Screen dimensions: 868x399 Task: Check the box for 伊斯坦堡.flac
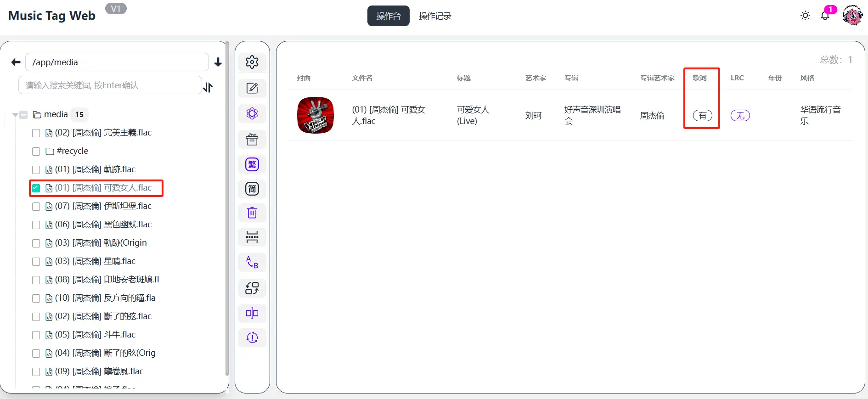point(36,207)
